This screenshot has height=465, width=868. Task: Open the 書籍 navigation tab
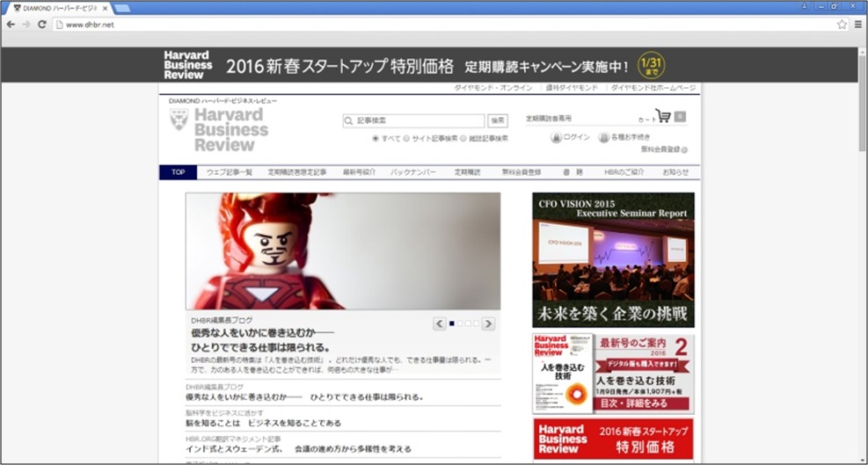pyautogui.click(x=573, y=172)
